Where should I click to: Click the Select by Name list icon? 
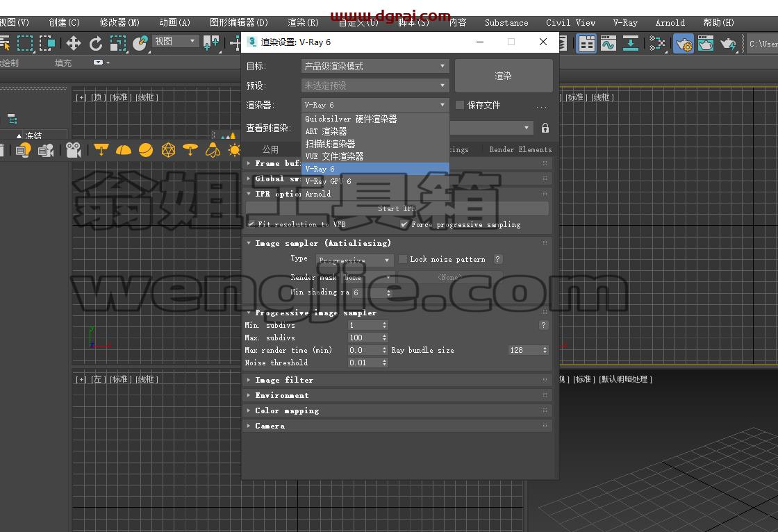tap(5, 44)
